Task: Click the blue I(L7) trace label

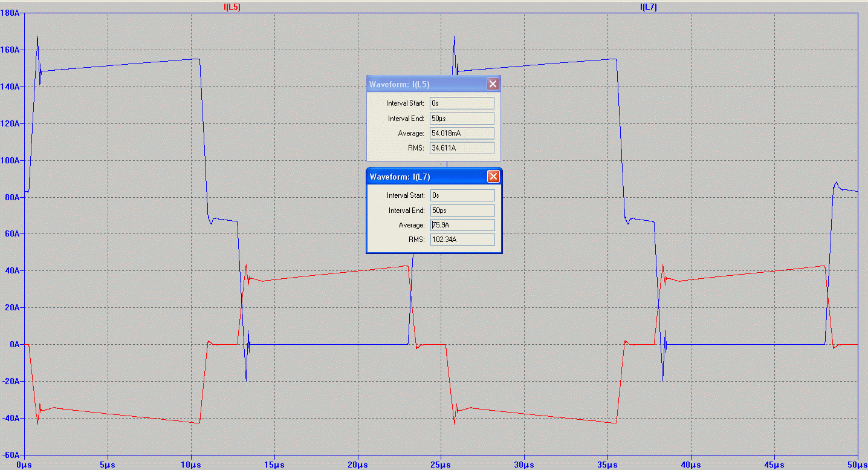Action: coord(648,7)
